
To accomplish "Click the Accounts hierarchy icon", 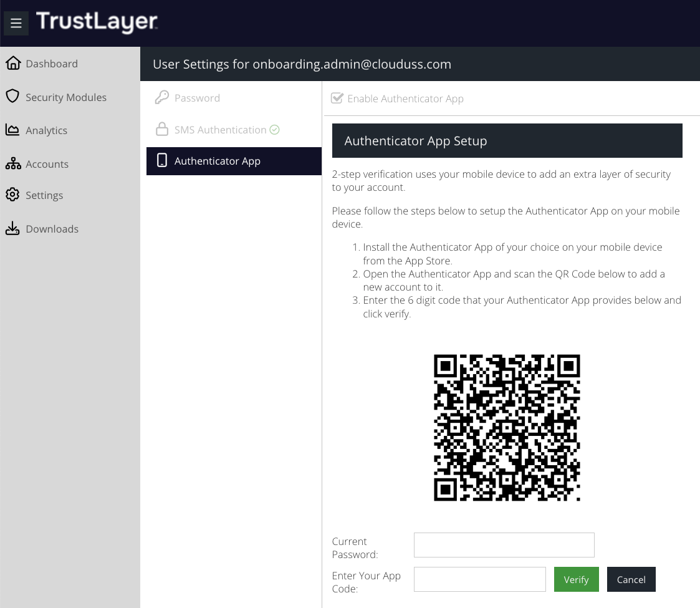I will [13, 163].
